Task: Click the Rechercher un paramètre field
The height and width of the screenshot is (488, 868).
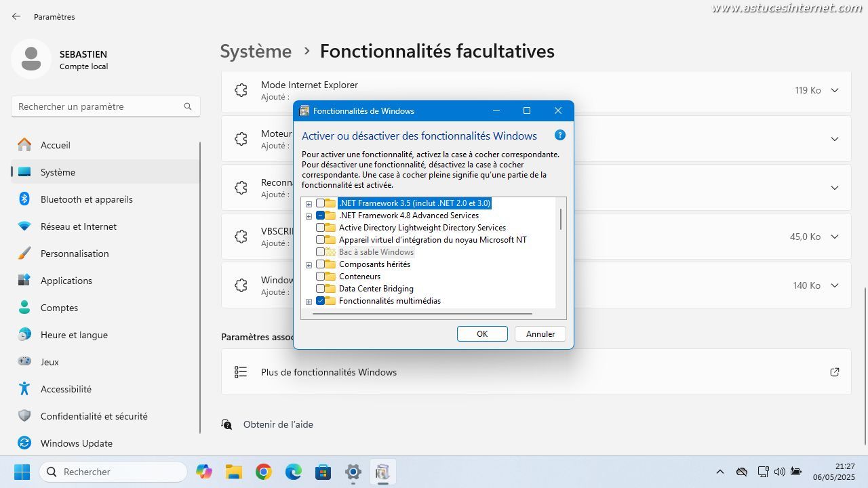Action: [105, 106]
